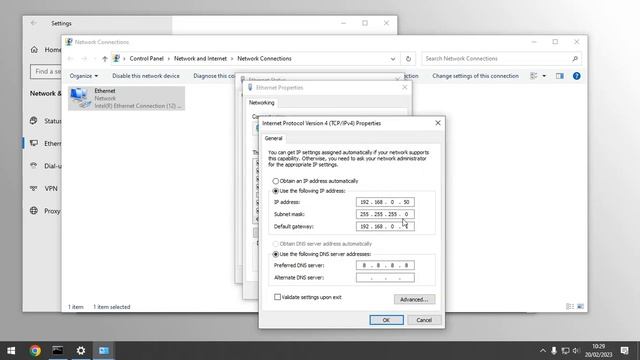
Task: Go up one level in Explorer
Action: [105, 59]
